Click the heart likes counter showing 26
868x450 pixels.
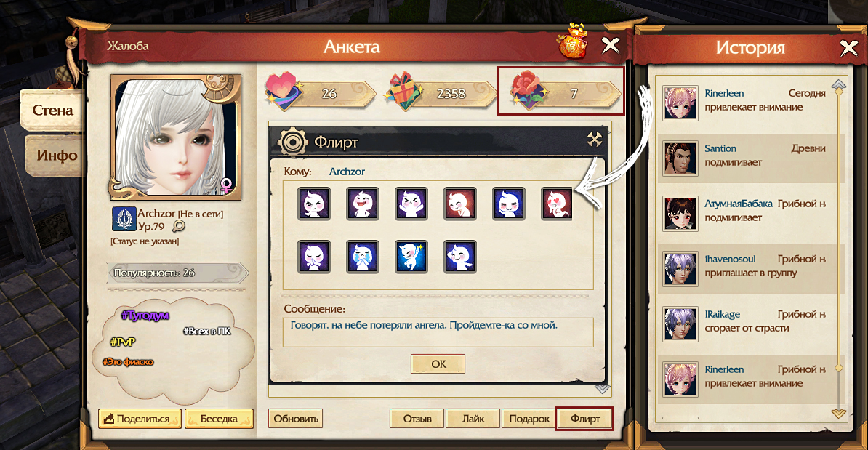point(319,92)
